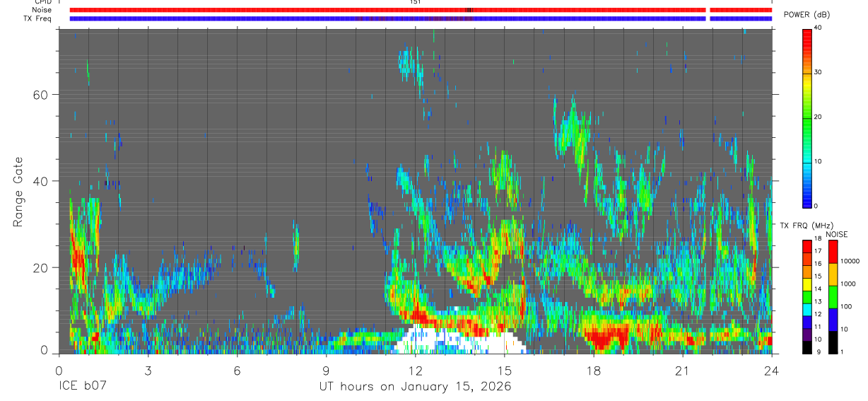Click UT hour tick label 3
This screenshot has height=401, width=868.
148,371
